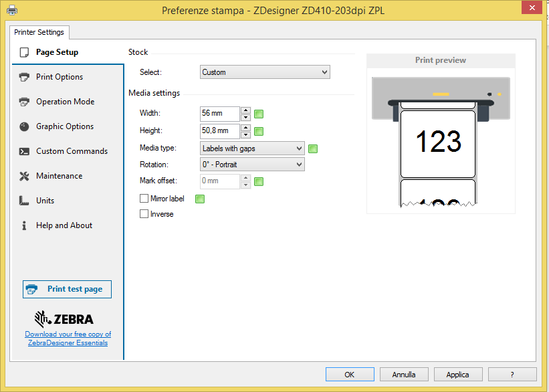Screen dimensions: 549x392
Task: Increase Width with up arrow
Action: (246, 110)
